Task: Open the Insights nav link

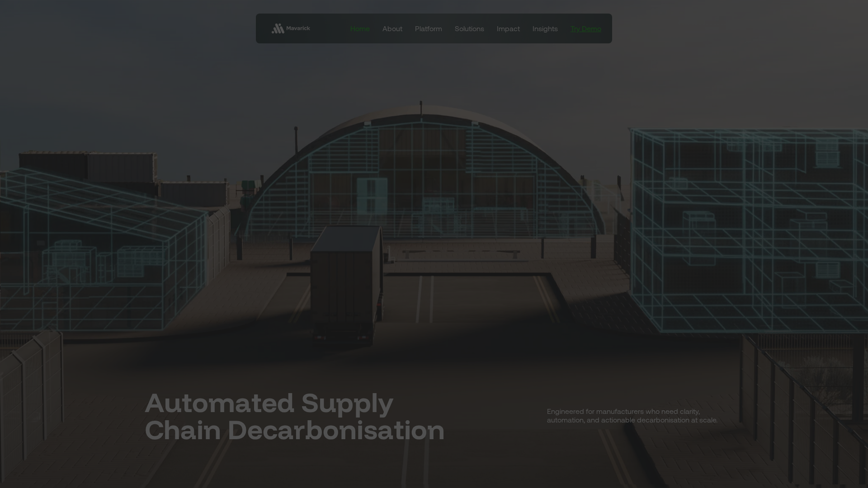Action: click(x=545, y=29)
